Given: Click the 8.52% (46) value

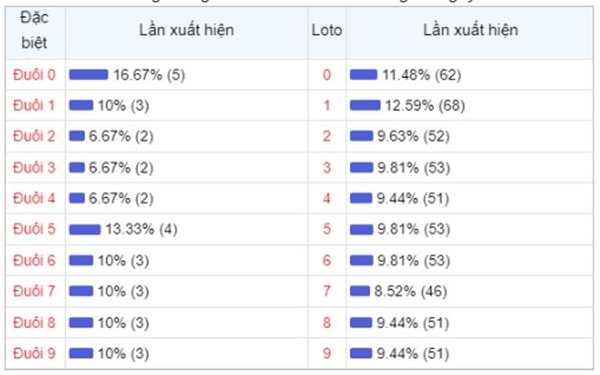Looking at the screenshot, I should (411, 291).
